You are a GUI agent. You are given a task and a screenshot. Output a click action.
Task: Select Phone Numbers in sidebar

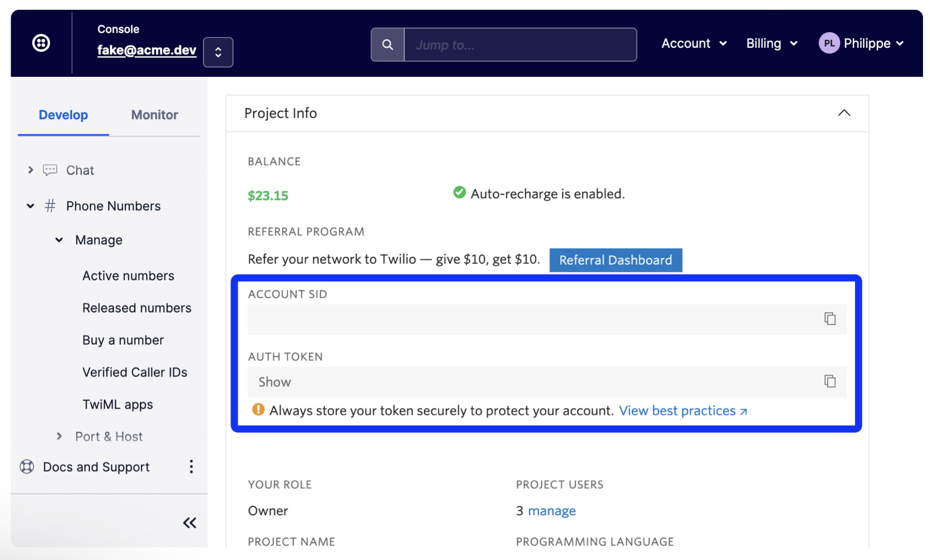pos(113,206)
